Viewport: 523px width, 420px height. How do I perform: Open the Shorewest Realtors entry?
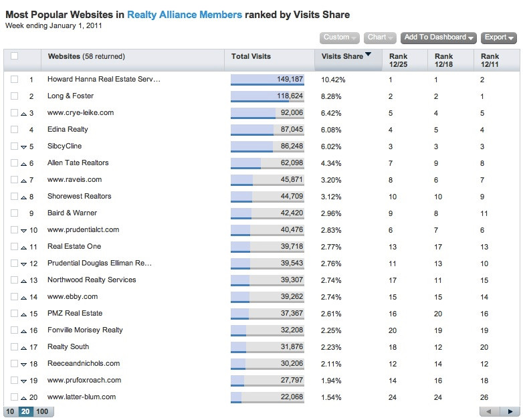pos(80,196)
